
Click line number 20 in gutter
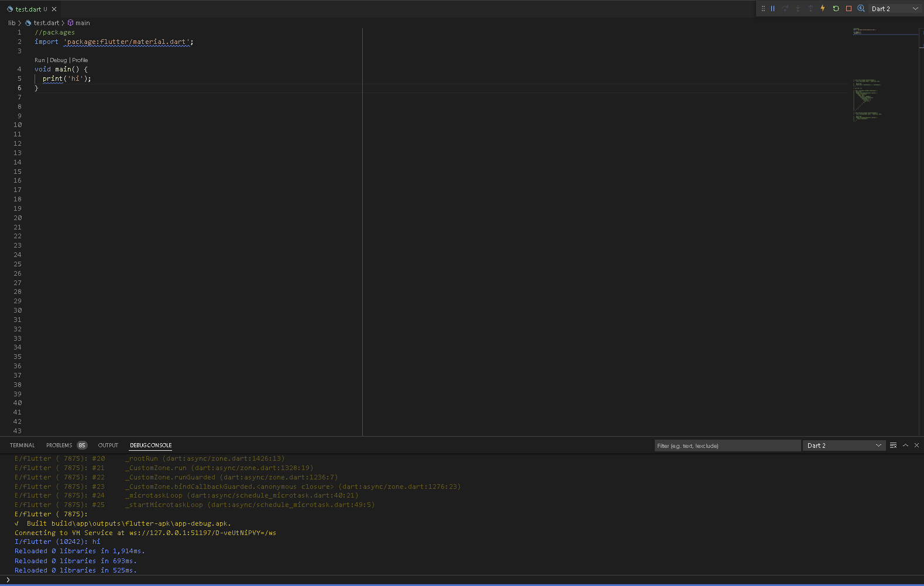click(18, 218)
